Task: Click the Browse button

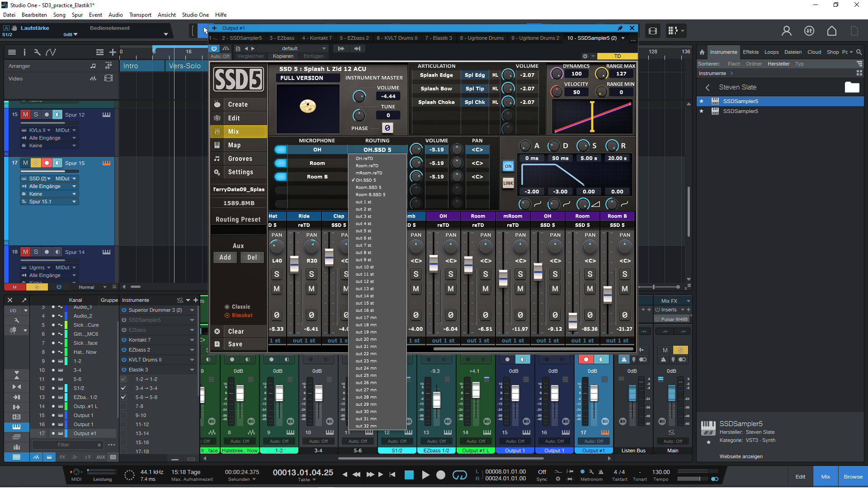Action: [853, 477]
